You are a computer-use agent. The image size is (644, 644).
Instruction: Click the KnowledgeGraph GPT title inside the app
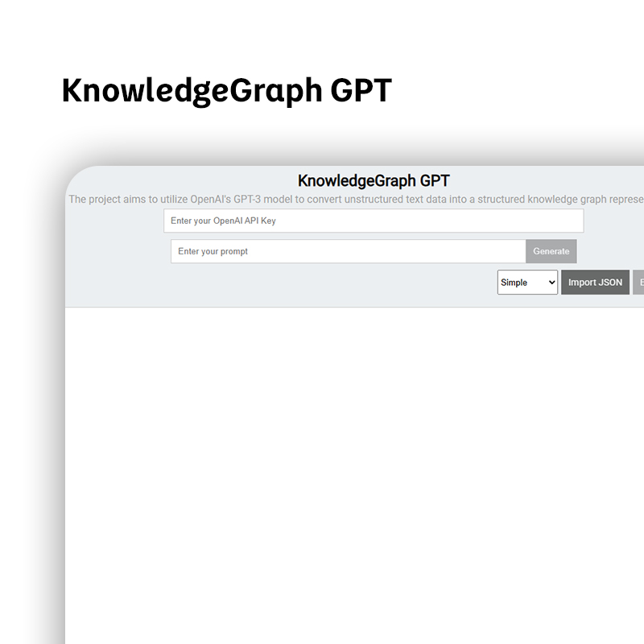pyautogui.click(x=374, y=180)
